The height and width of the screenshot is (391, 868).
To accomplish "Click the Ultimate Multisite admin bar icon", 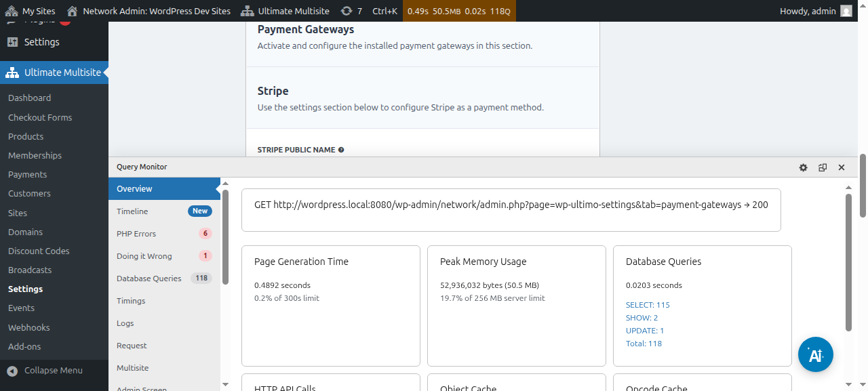I will coord(248,11).
